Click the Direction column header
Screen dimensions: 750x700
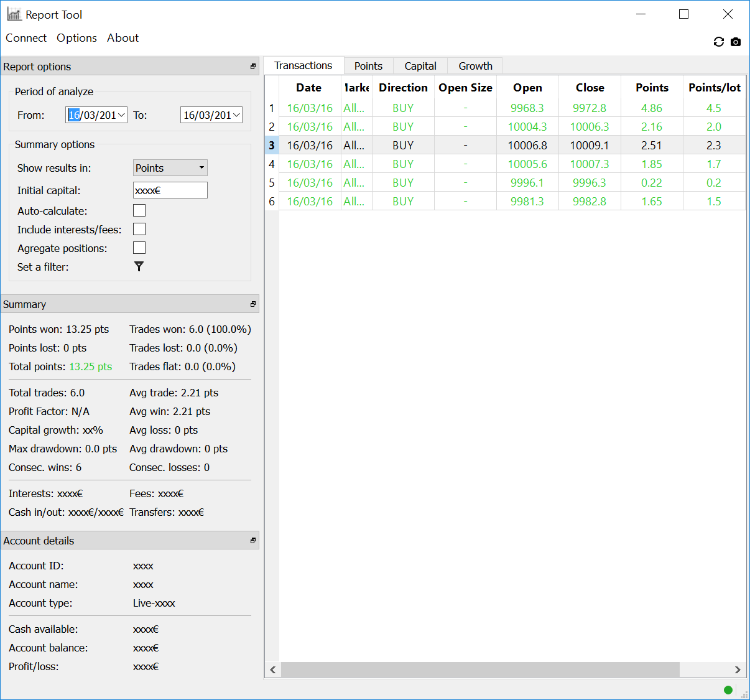(x=403, y=88)
